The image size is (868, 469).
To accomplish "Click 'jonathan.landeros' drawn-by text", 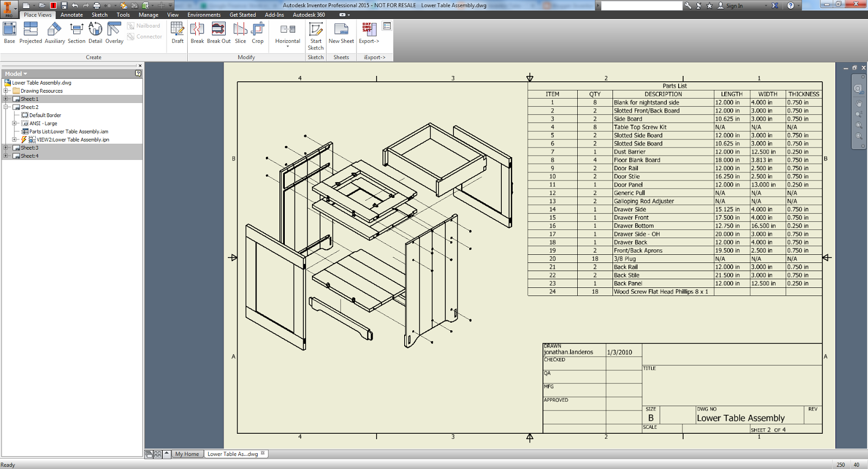I will (x=569, y=352).
